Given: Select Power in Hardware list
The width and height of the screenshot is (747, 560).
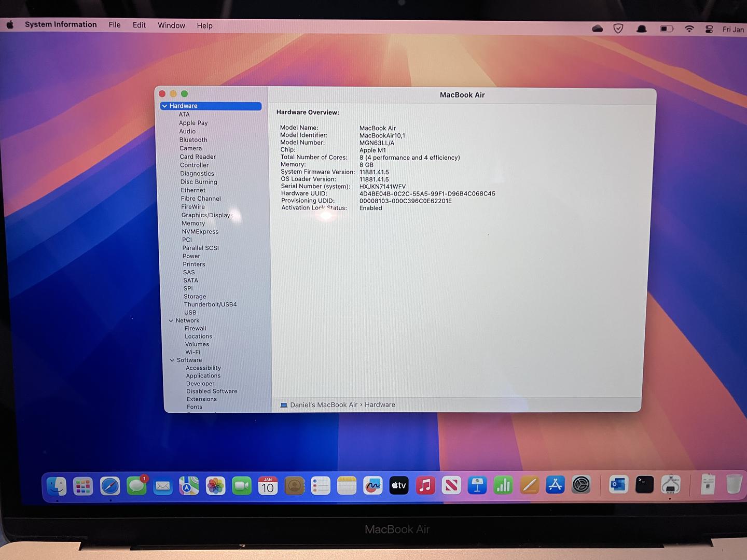Looking at the screenshot, I should (191, 256).
